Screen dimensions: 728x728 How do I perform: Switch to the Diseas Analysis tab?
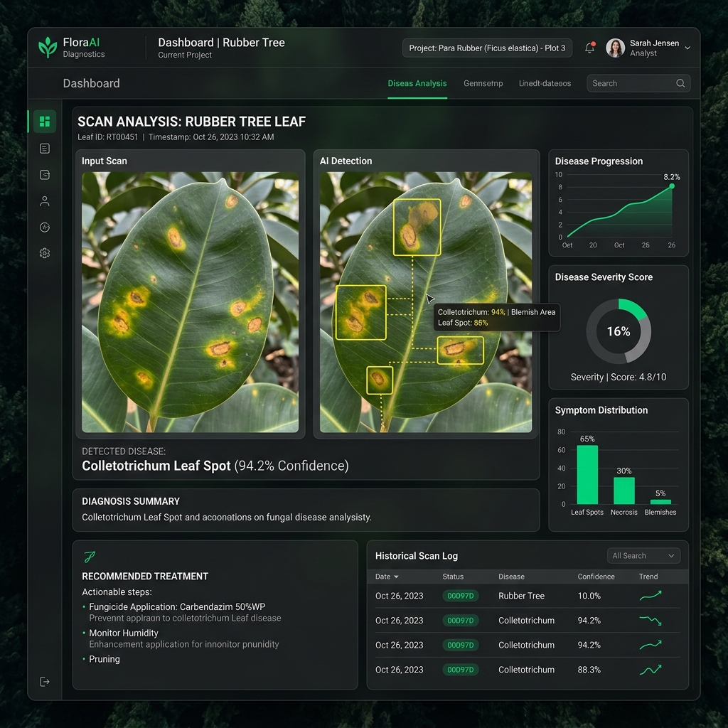point(417,84)
